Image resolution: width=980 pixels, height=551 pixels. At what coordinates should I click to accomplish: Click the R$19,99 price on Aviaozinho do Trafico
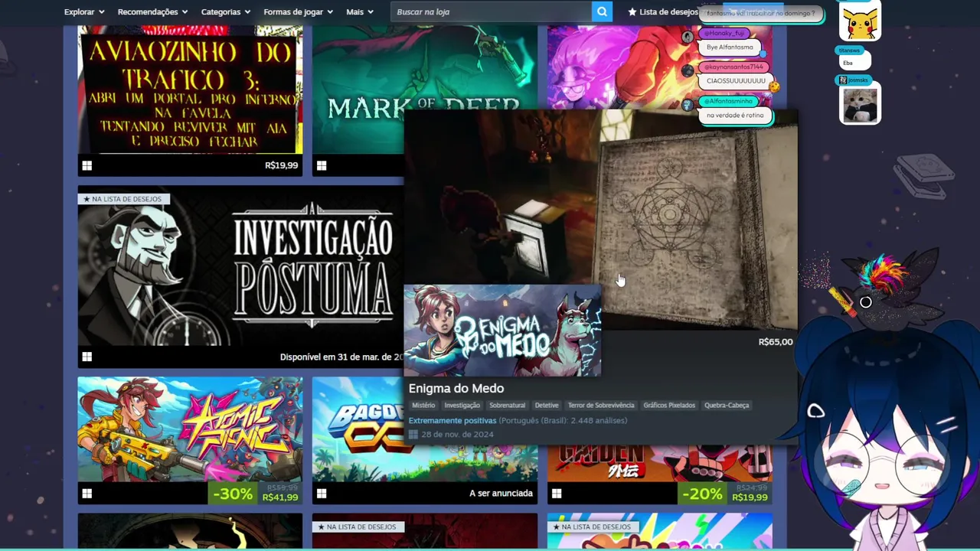coord(281,165)
